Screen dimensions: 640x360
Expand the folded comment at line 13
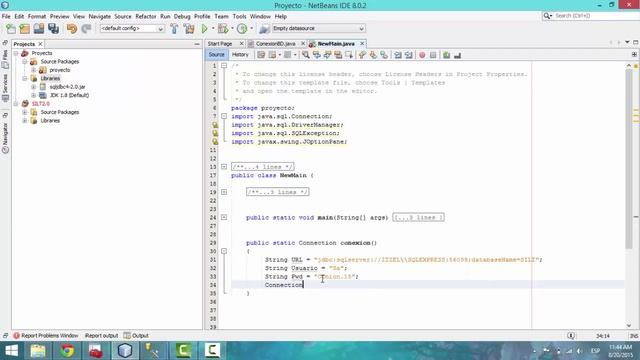coord(224,167)
